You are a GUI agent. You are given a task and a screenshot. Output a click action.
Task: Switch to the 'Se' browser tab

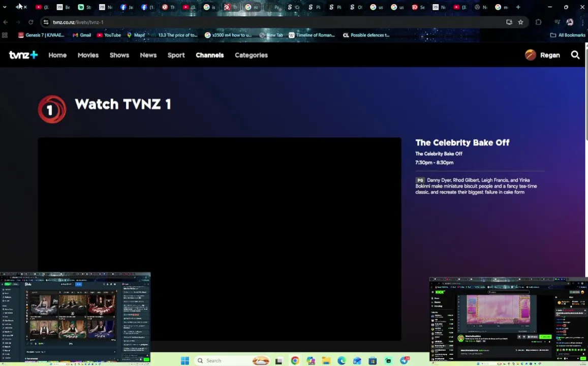click(x=418, y=7)
